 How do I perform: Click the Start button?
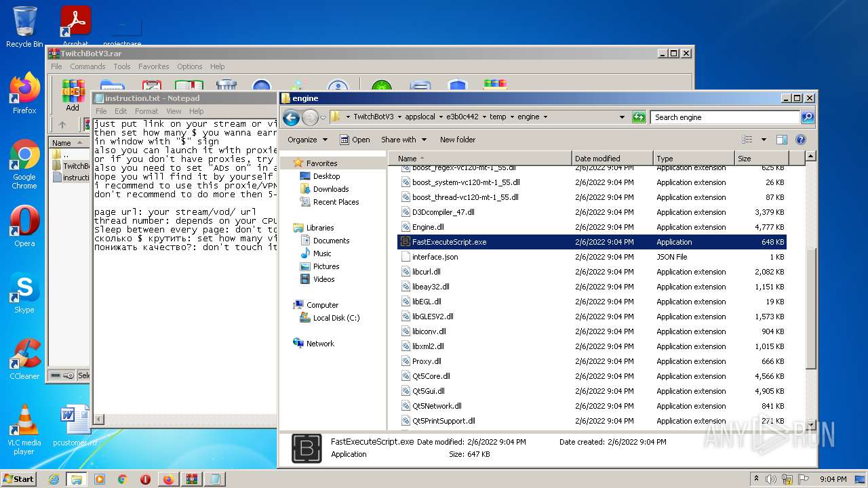(x=19, y=479)
